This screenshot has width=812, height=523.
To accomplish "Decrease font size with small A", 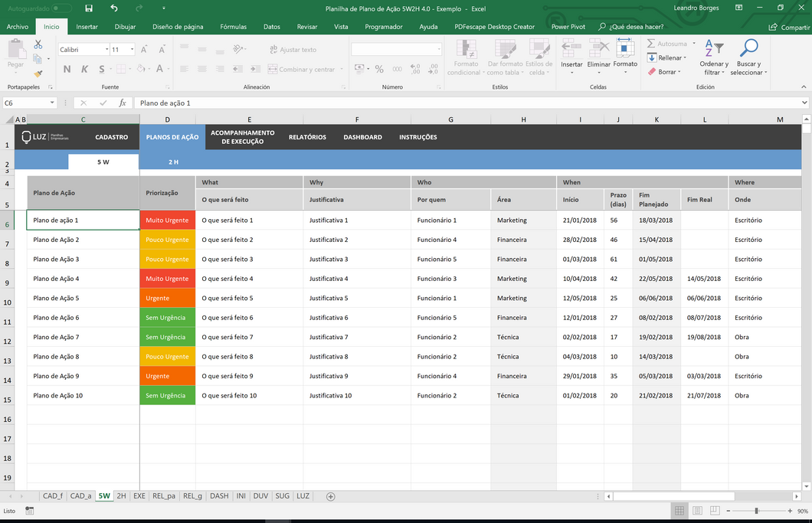I will [x=162, y=50].
